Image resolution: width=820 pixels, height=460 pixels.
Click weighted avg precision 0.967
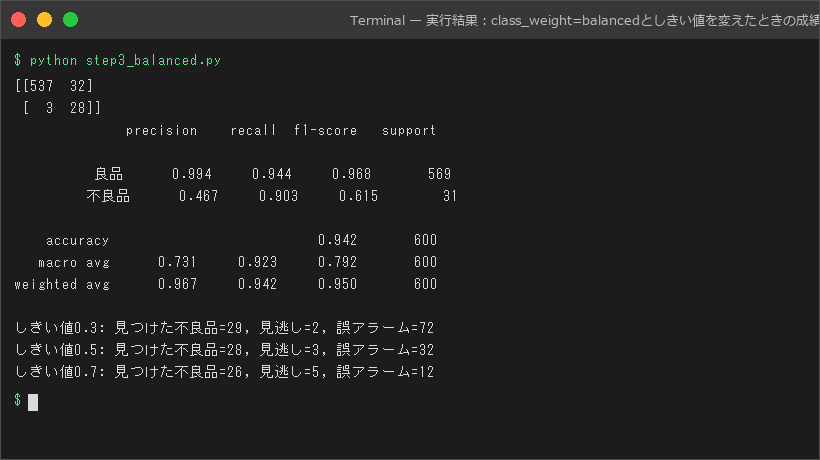(177, 284)
